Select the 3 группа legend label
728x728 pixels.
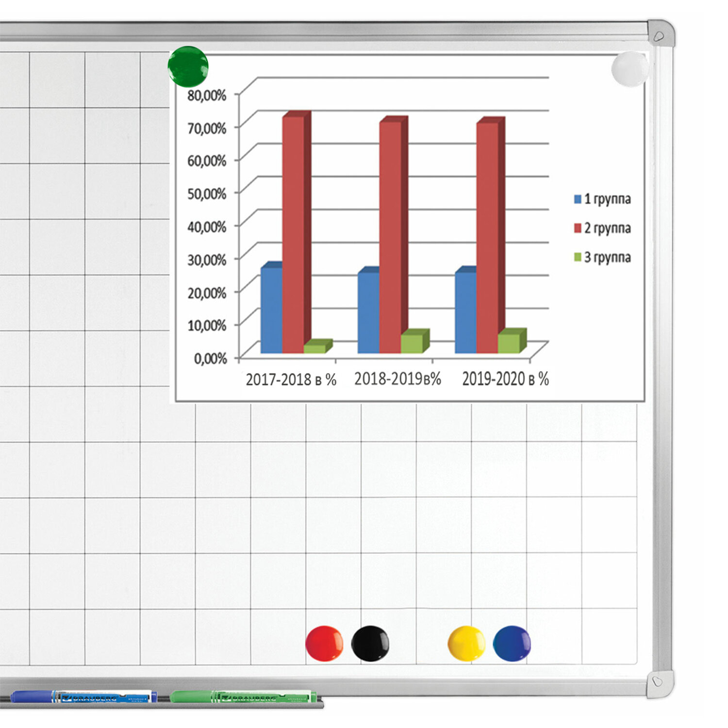click(607, 257)
